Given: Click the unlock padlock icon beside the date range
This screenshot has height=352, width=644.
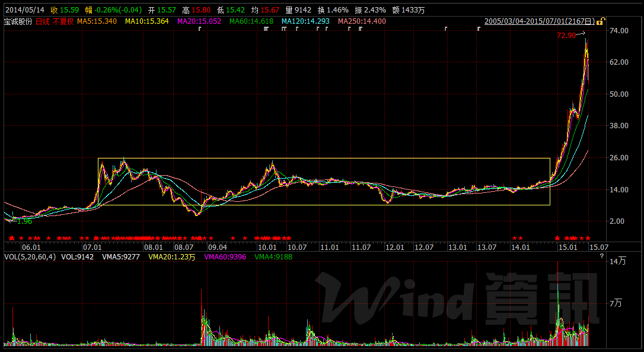Looking at the screenshot, I should tap(600, 21).
